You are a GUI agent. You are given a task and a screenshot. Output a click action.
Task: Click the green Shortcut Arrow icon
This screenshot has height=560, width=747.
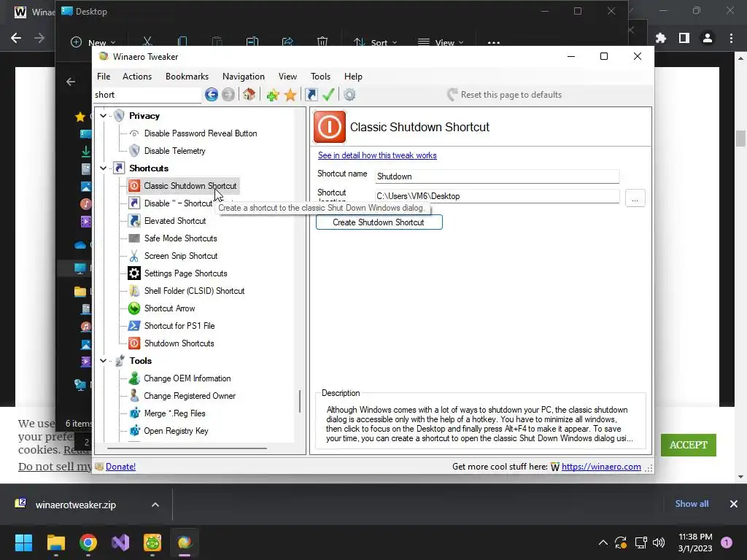134,308
